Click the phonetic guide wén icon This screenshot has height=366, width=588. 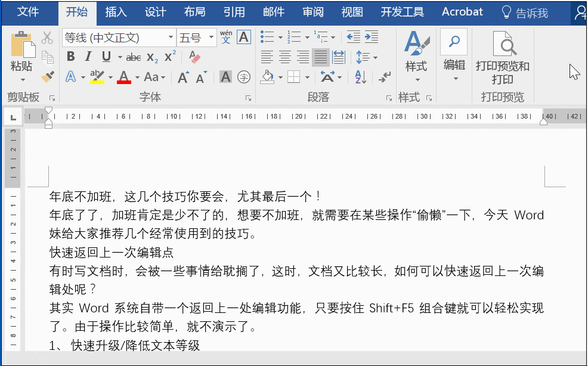pos(226,37)
